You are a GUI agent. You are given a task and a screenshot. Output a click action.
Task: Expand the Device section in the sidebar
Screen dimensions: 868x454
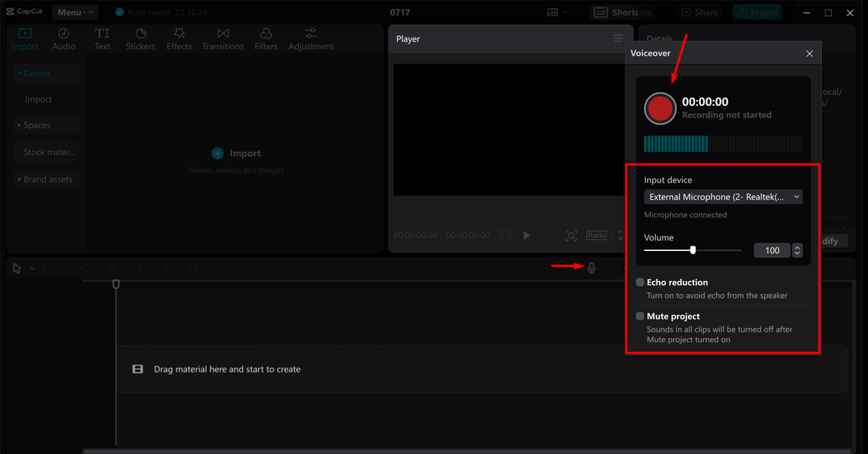(47, 73)
